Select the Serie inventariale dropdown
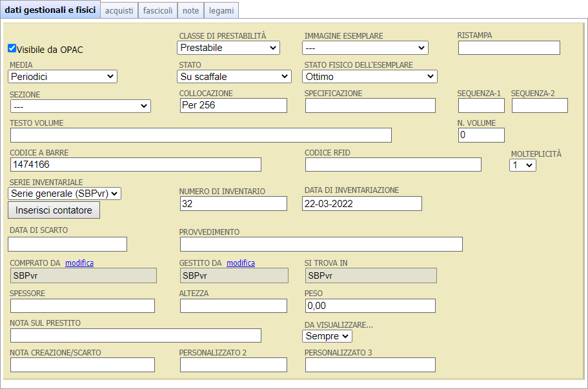 point(65,194)
